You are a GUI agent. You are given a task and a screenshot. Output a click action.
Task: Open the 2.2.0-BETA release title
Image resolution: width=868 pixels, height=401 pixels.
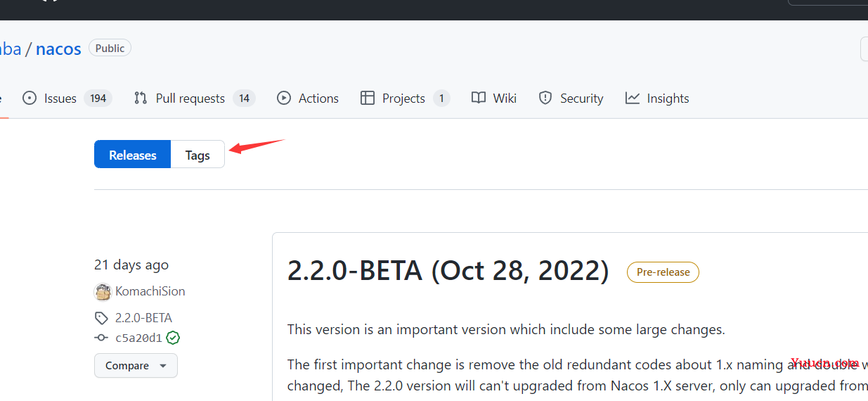point(448,271)
